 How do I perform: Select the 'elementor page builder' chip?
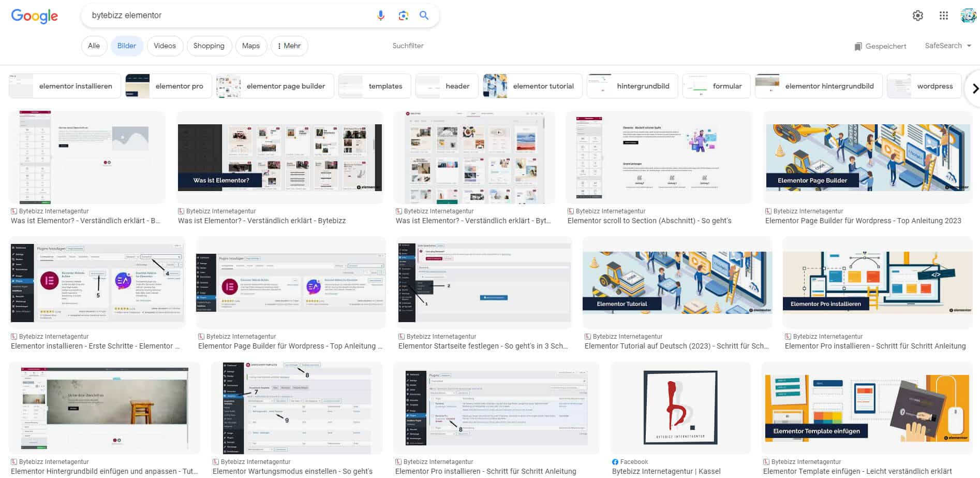point(275,86)
